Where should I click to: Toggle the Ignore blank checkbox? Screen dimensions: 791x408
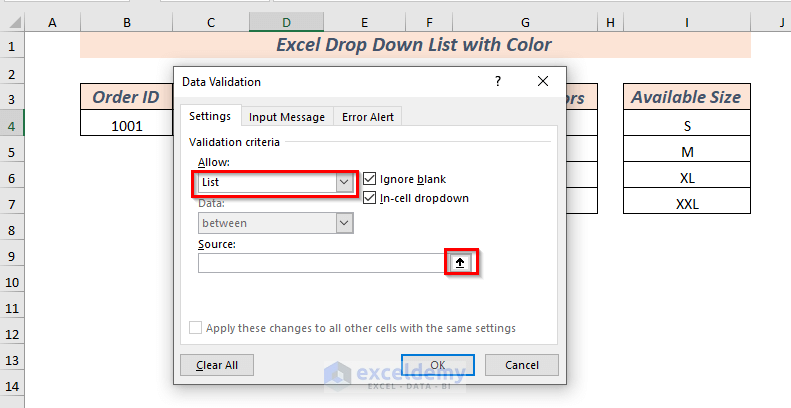[371, 179]
